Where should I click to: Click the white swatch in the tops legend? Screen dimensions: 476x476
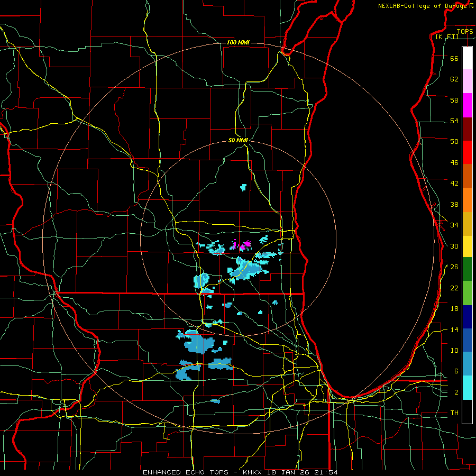pos(467,58)
